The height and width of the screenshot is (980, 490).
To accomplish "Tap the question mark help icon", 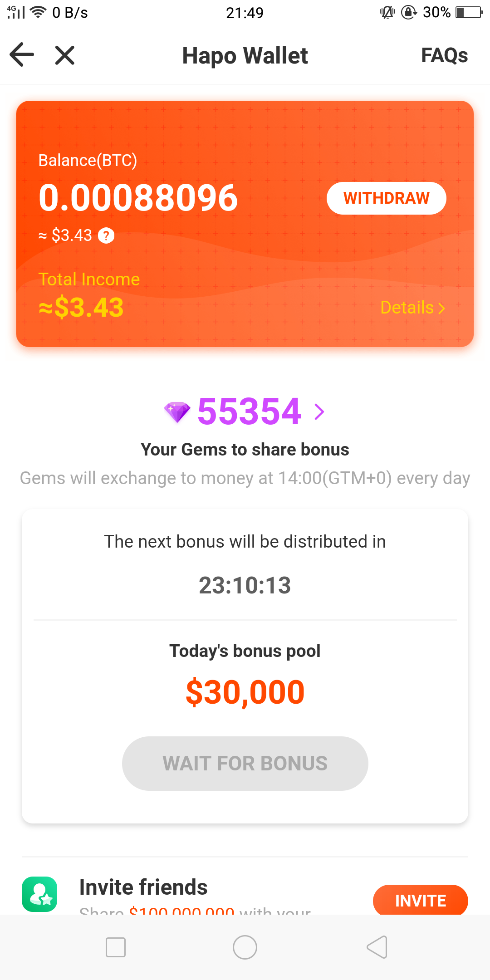I will (x=106, y=236).
